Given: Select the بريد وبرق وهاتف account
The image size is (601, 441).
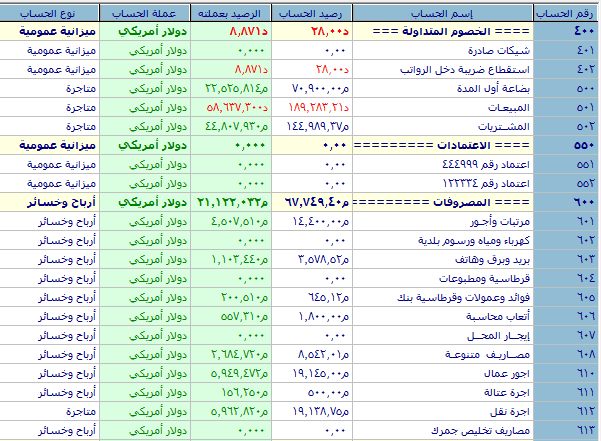Looking at the screenshot, I should coord(443,259).
